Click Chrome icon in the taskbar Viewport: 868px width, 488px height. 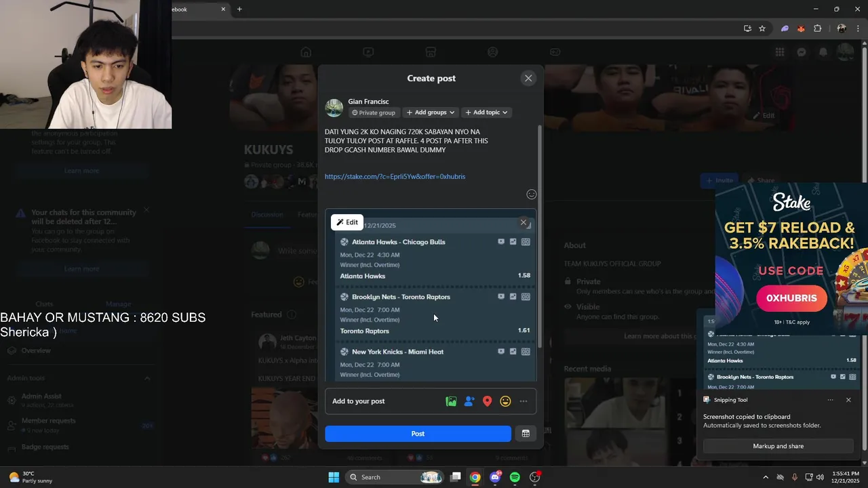pos(475,477)
